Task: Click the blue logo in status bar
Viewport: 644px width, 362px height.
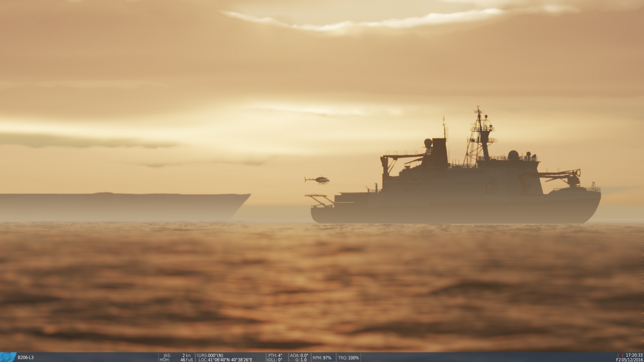Action: click(8, 357)
